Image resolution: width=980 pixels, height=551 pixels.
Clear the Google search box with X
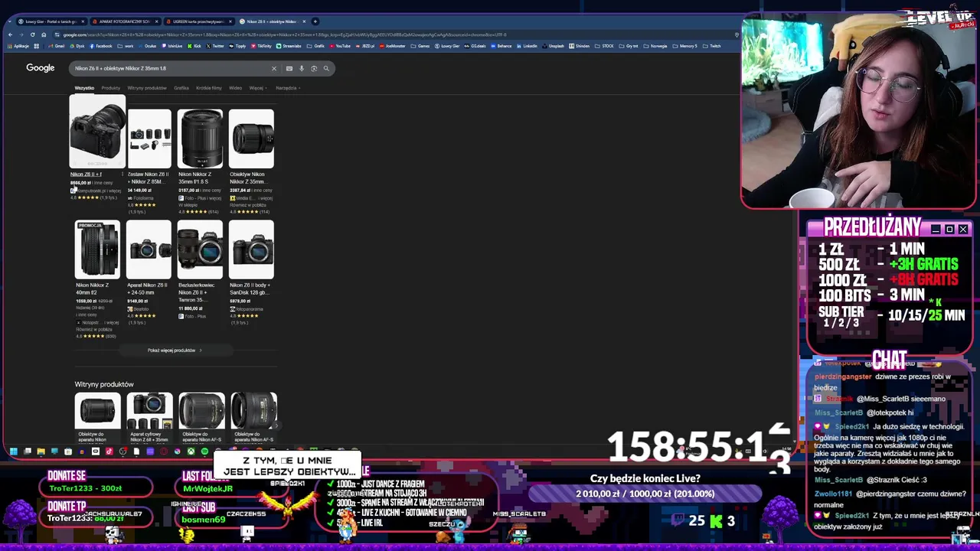pyautogui.click(x=273, y=68)
